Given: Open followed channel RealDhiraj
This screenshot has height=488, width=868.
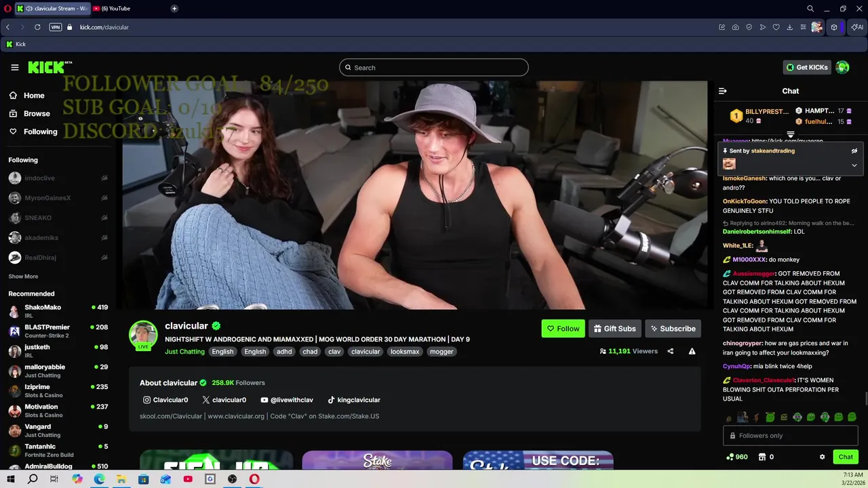Looking at the screenshot, I should 58,258.
